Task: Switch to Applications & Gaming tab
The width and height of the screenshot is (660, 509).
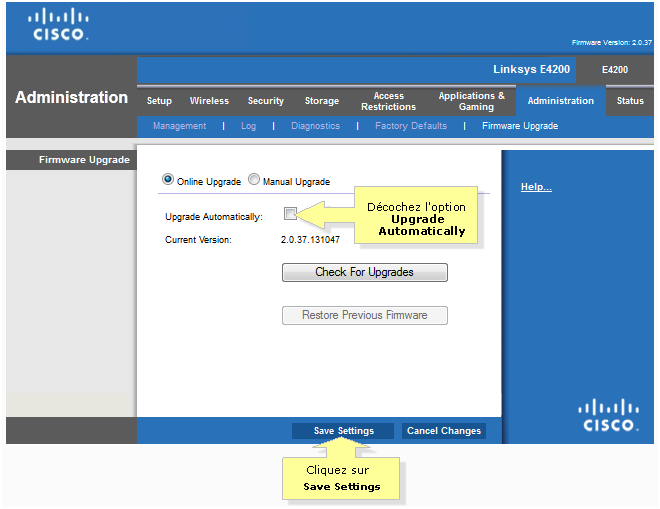Action: (x=471, y=101)
